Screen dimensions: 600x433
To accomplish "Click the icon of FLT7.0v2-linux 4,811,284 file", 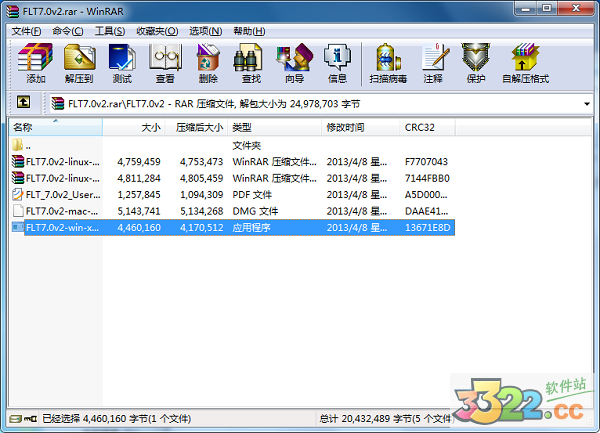I will [18, 178].
